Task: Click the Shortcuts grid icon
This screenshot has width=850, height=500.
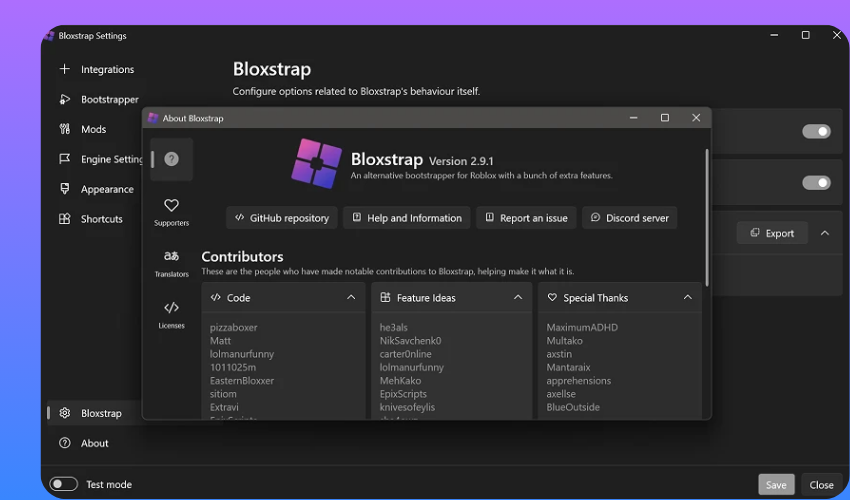Action: click(x=65, y=219)
